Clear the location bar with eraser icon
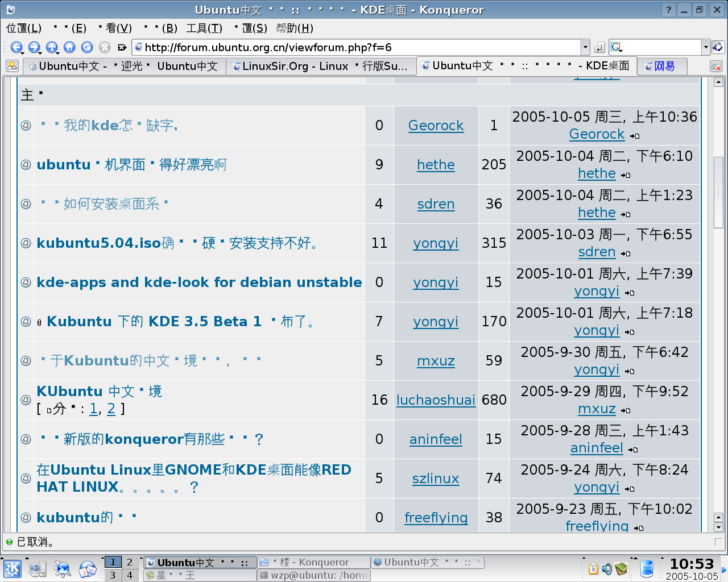728x582 pixels. (x=122, y=47)
